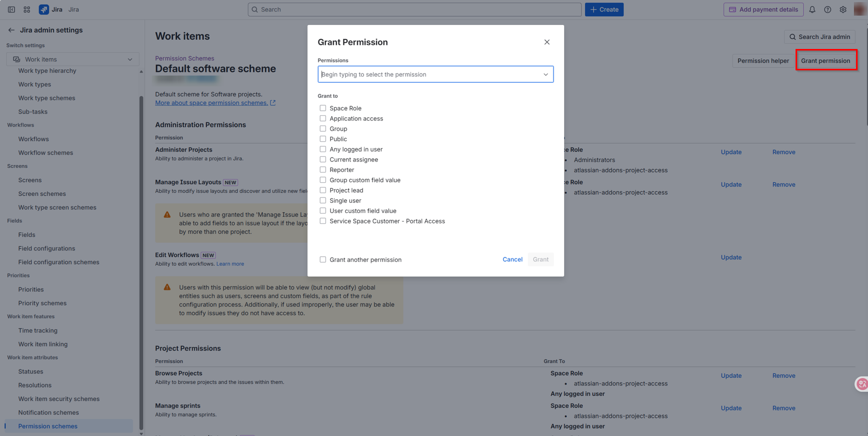Open Screen schemes in sidebar
Image resolution: width=868 pixels, height=436 pixels.
coord(42,194)
